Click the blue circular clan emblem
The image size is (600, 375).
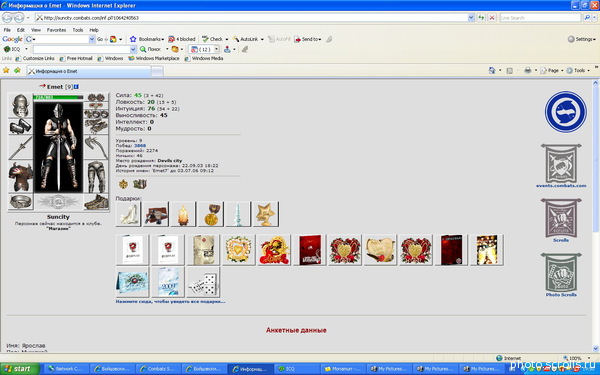tap(566, 112)
